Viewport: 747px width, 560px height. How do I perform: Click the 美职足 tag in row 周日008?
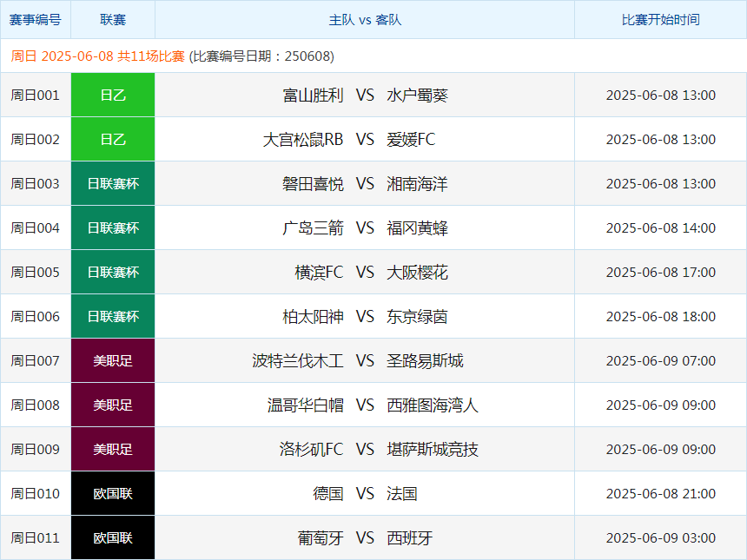tap(113, 405)
